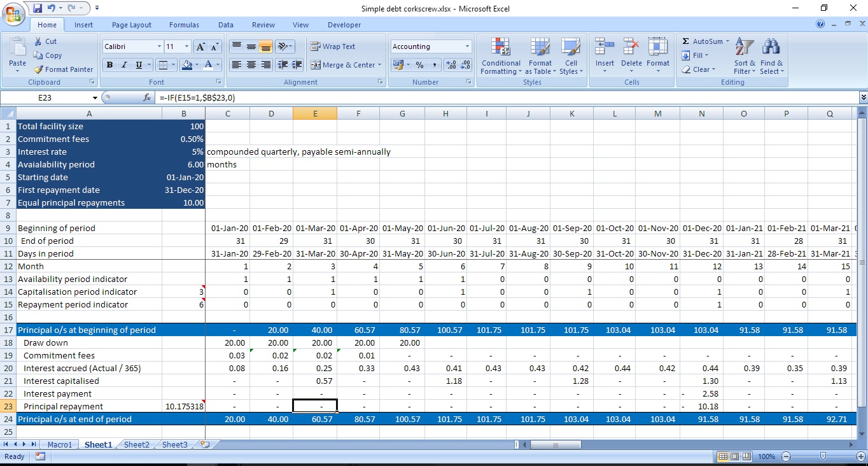This screenshot has height=466, width=868.
Task: Click the Increase Decimal icon
Action: (x=451, y=65)
